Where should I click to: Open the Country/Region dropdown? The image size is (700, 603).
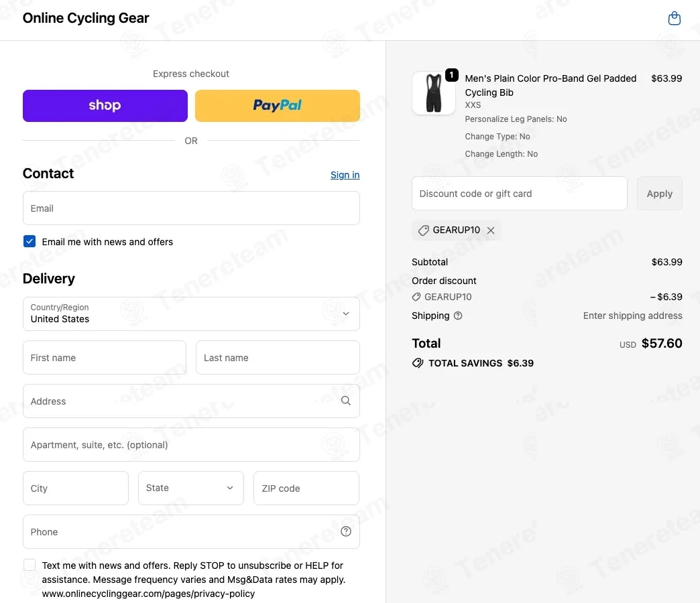(191, 314)
